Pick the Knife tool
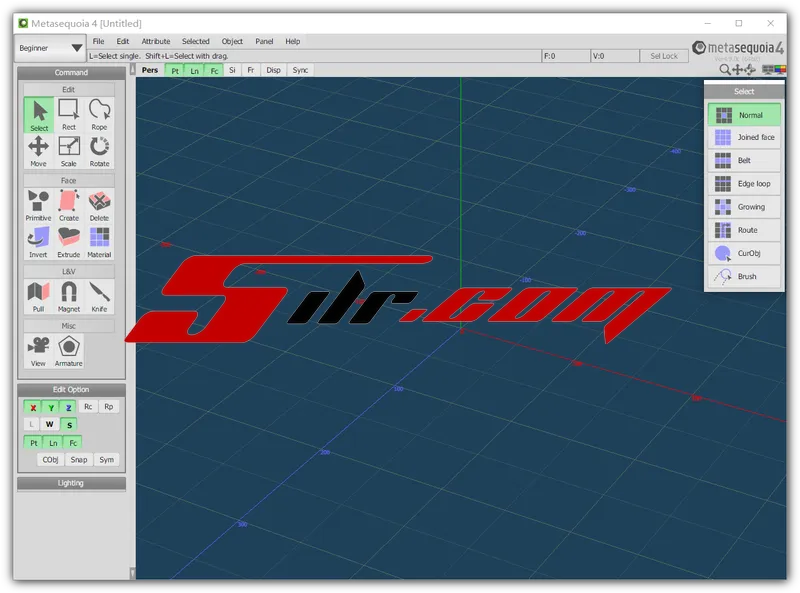The height and width of the screenshot is (593, 800). [x=99, y=296]
